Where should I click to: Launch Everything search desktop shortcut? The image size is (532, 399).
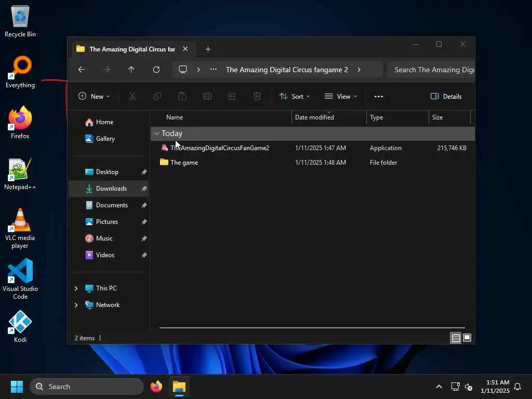(20, 72)
